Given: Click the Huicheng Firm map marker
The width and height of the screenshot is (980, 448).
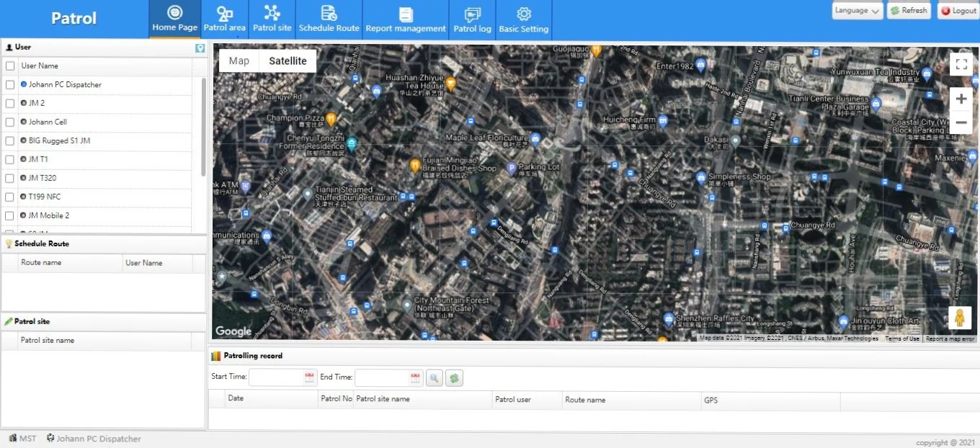Looking at the screenshot, I should tap(663, 120).
